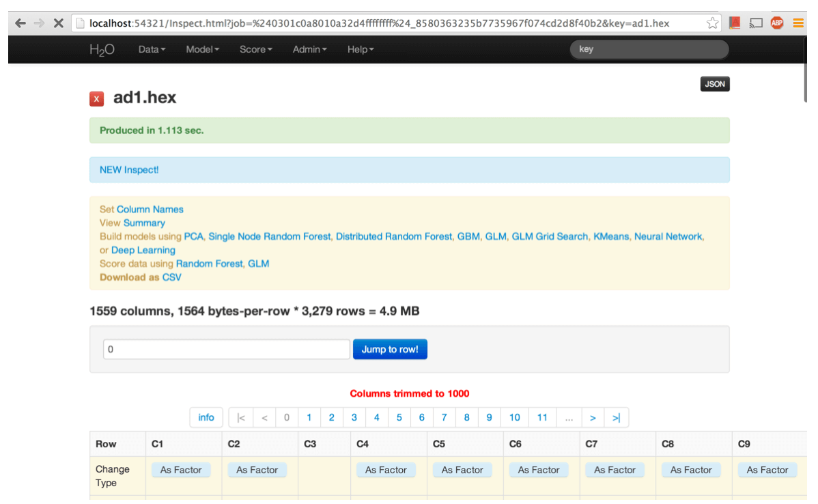Open the Adblock Plus extension icon
The width and height of the screenshot is (818, 504).
(777, 23)
